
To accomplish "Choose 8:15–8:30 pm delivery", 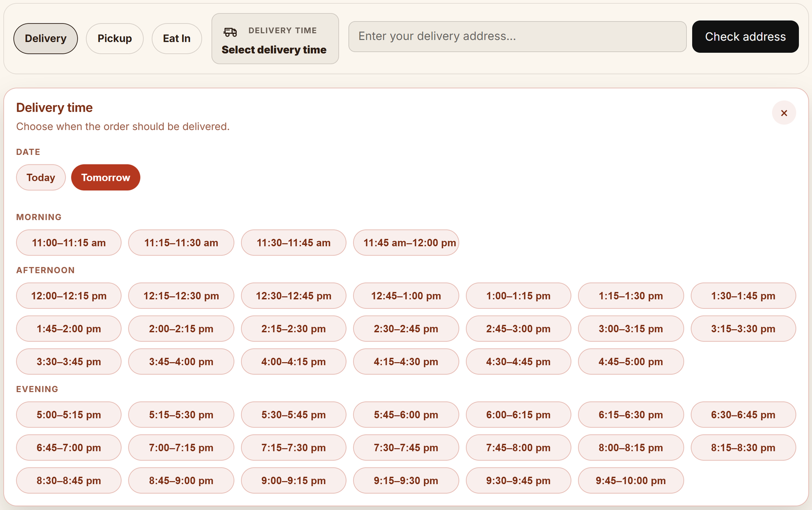I will coord(743,448).
